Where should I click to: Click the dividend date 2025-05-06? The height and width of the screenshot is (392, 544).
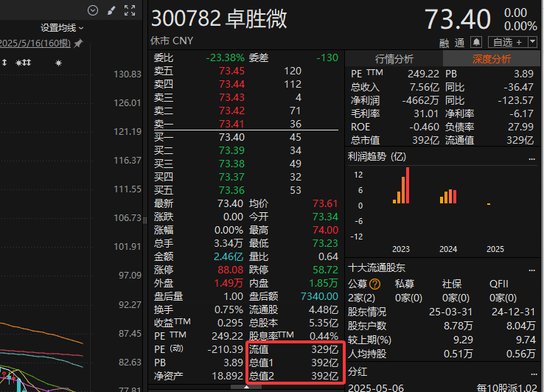(376, 388)
